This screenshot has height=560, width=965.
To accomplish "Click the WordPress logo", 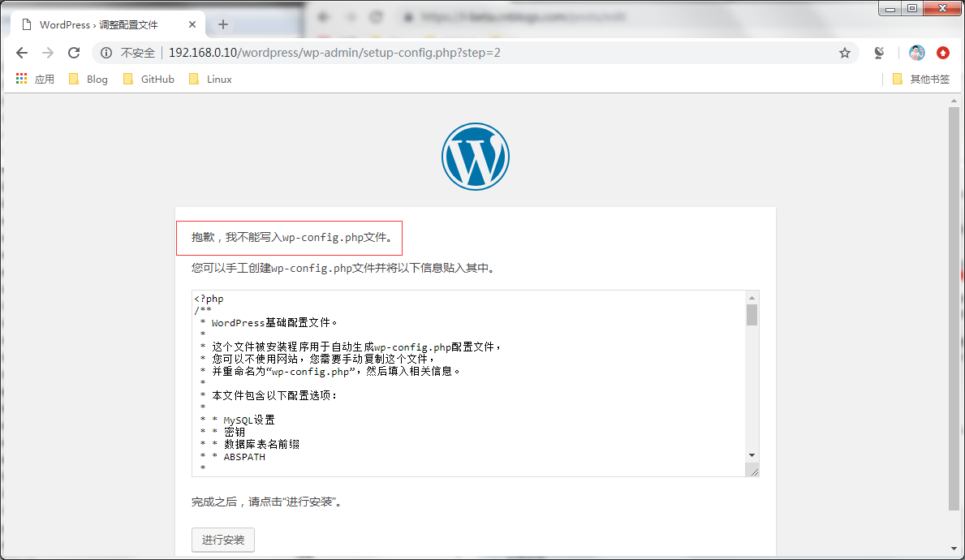I will click(475, 157).
